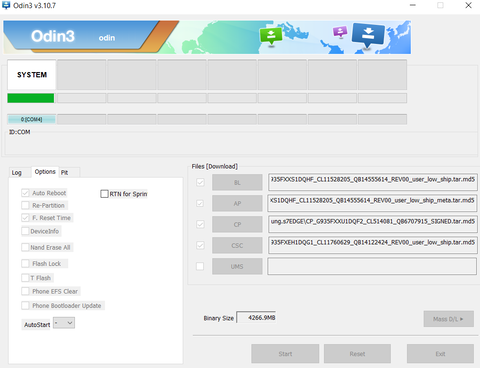Close the Odin3 window

click(468, 5)
